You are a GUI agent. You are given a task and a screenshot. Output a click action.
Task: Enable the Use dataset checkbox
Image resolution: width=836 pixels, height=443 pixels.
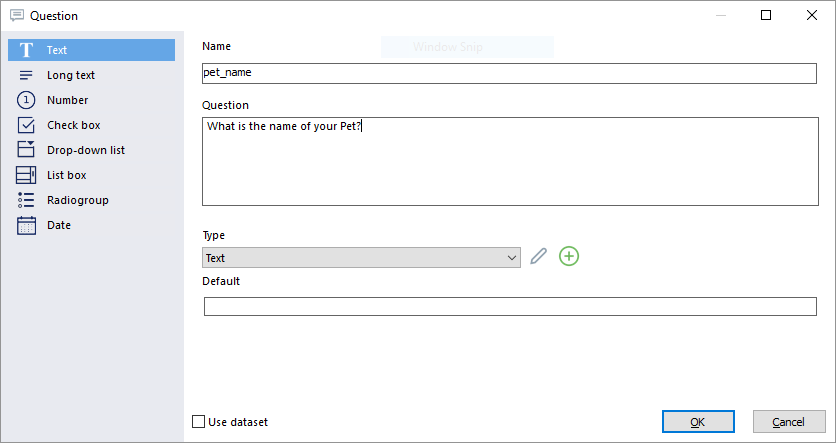pos(198,422)
